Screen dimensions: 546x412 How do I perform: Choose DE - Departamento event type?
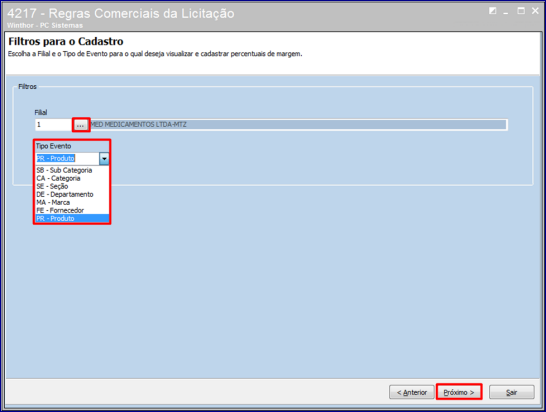[72, 194]
